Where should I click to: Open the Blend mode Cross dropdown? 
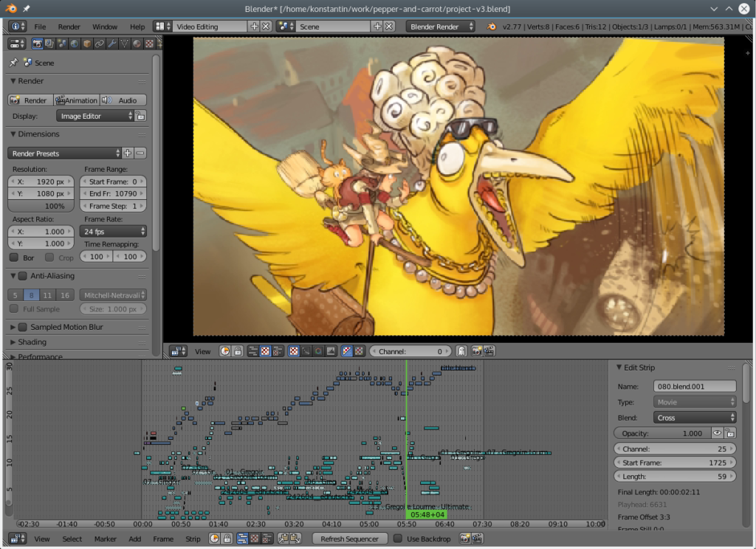point(695,418)
